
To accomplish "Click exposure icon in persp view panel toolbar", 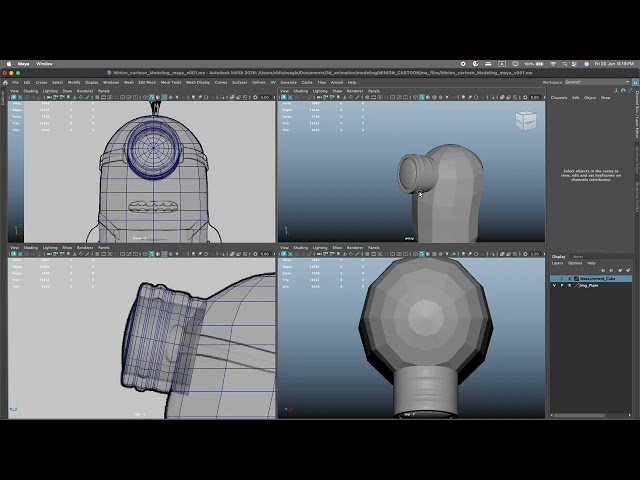I will coord(525,98).
